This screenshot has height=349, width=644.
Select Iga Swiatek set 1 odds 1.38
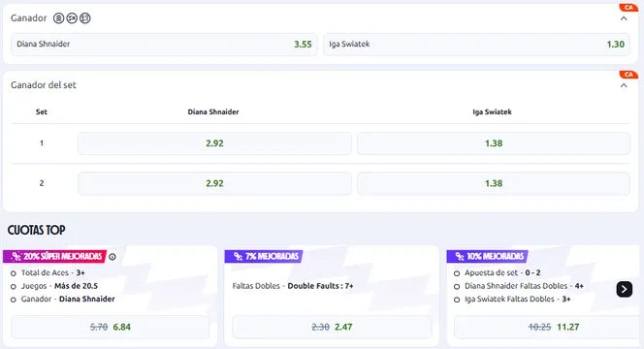pos(494,143)
